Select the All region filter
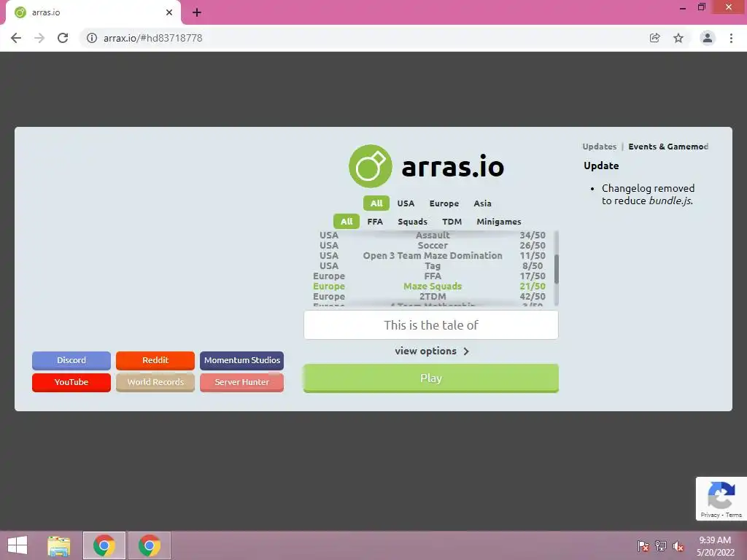Image resolution: width=747 pixels, height=560 pixels. pyautogui.click(x=376, y=203)
